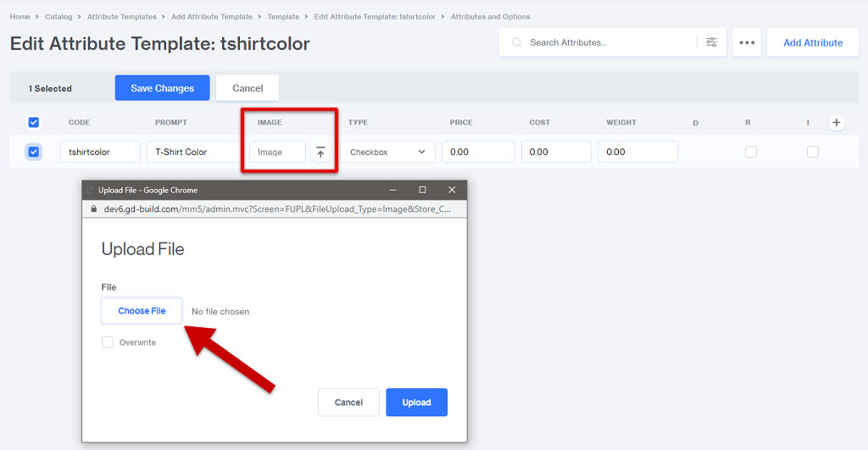
Task: Tick the R column checkbox
Action: pos(751,152)
